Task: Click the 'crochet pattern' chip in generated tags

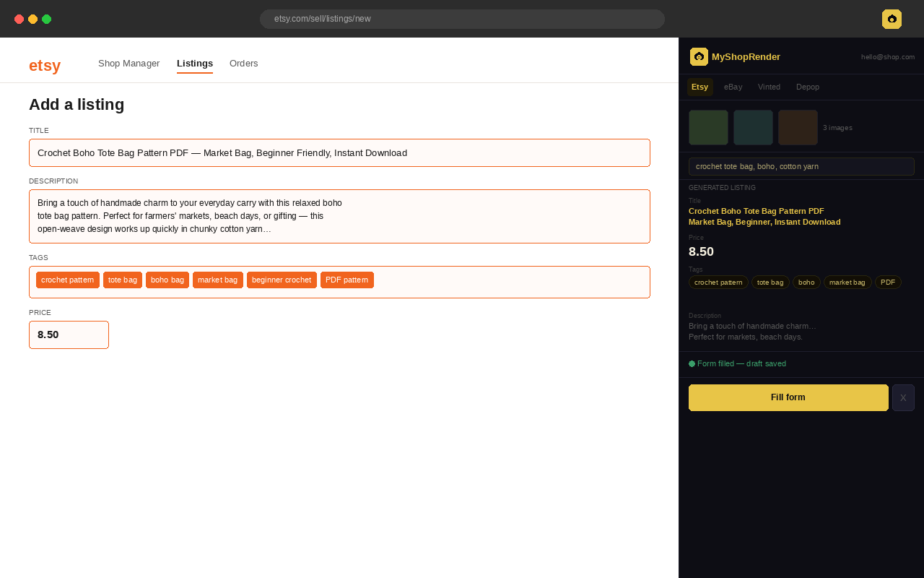Action: 718,282
